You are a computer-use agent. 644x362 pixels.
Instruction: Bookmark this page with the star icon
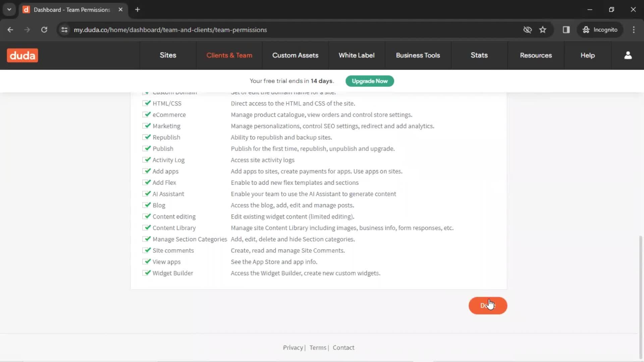tap(543, 30)
